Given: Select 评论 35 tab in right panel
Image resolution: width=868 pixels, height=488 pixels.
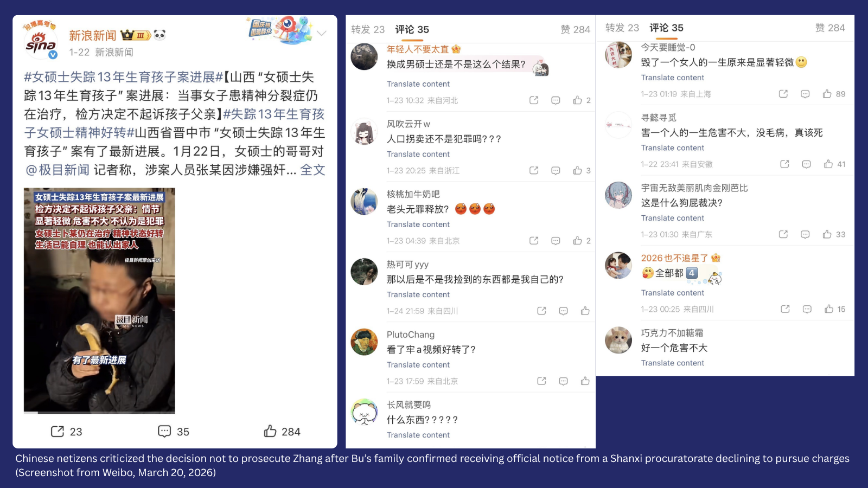Looking at the screenshot, I should (x=666, y=28).
